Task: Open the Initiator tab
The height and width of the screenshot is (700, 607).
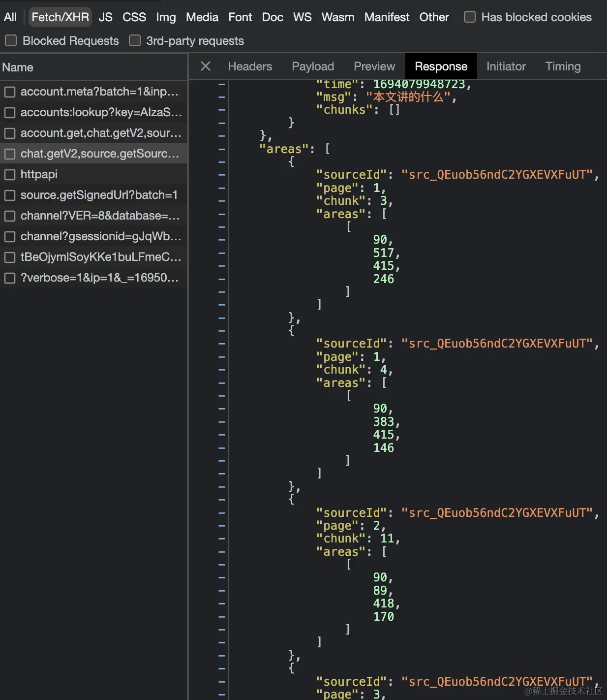Action: [506, 66]
